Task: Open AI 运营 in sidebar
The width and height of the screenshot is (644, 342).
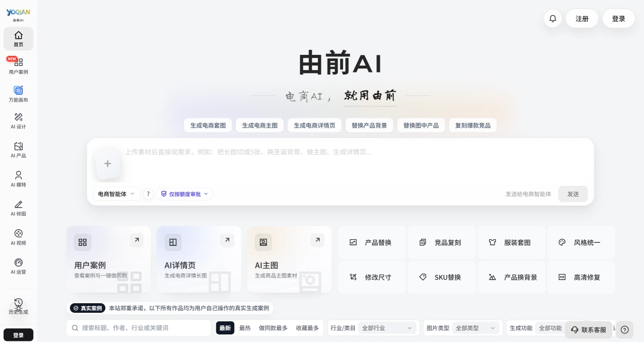Action: 18,266
